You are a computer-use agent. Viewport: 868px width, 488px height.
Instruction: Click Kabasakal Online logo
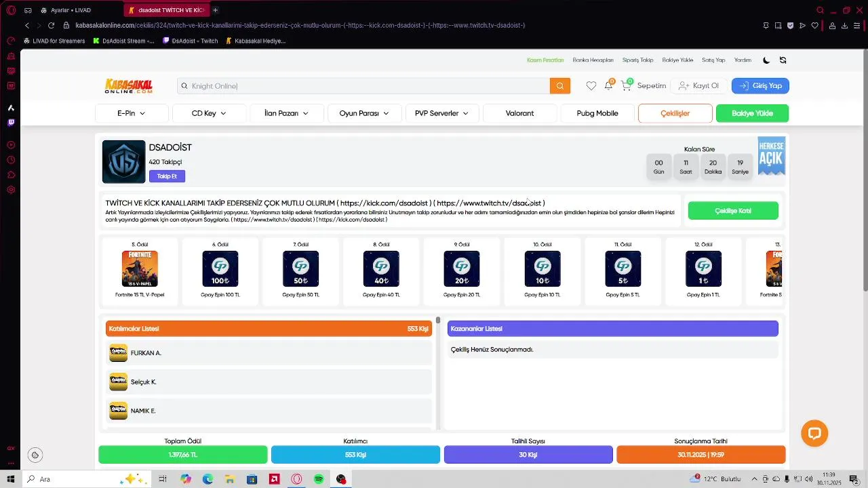129,86
